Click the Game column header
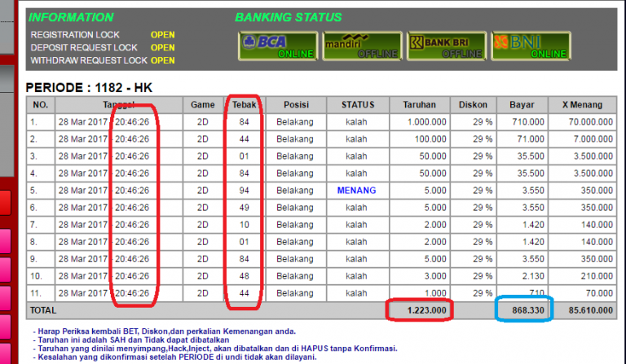The image size is (626, 364). pos(203,105)
